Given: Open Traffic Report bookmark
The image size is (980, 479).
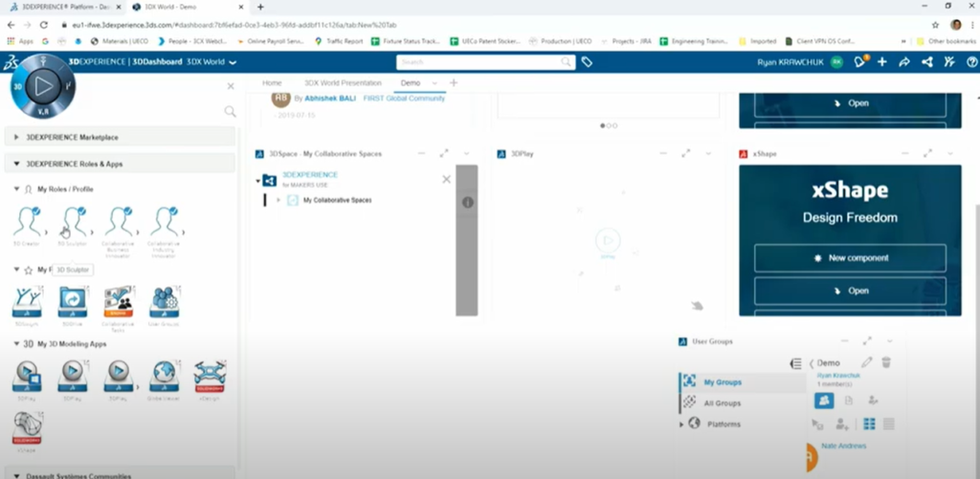Looking at the screenshot, I should click(x=338, y=41).
